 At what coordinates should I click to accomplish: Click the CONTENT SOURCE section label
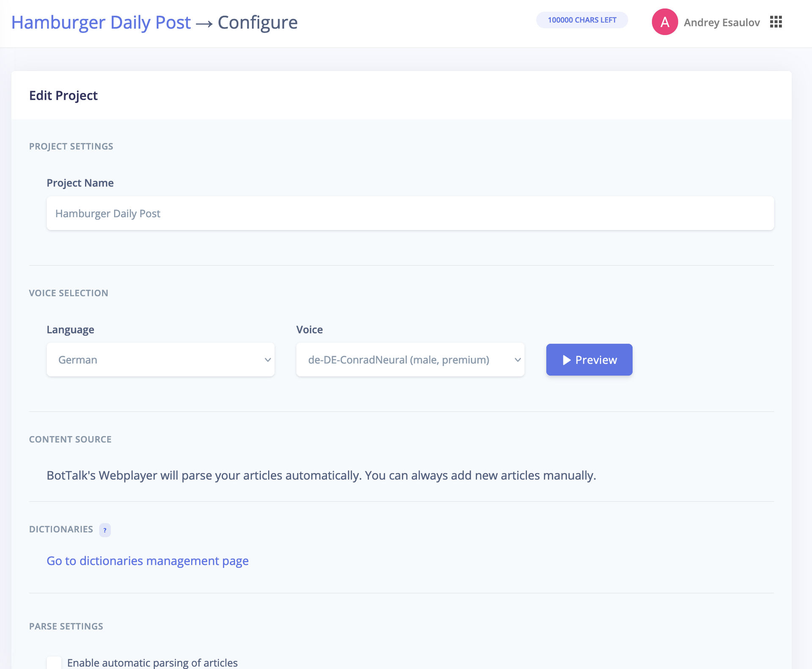(x=70, y=439)
